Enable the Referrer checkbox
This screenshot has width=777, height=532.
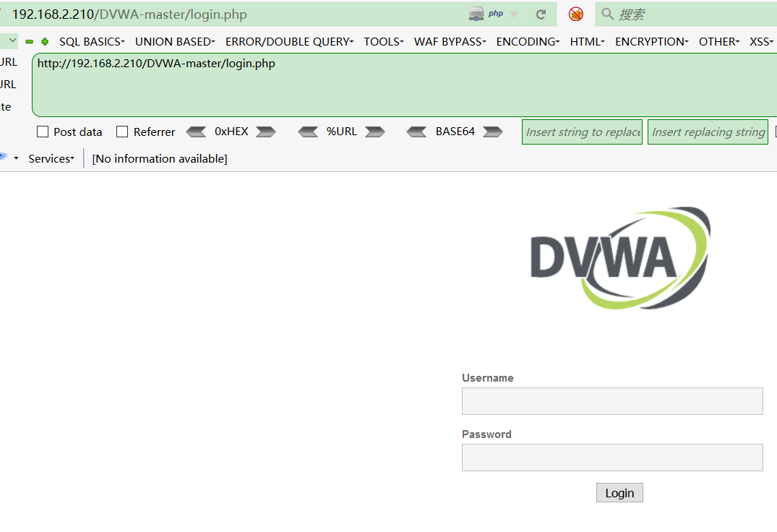pos(122,132)
